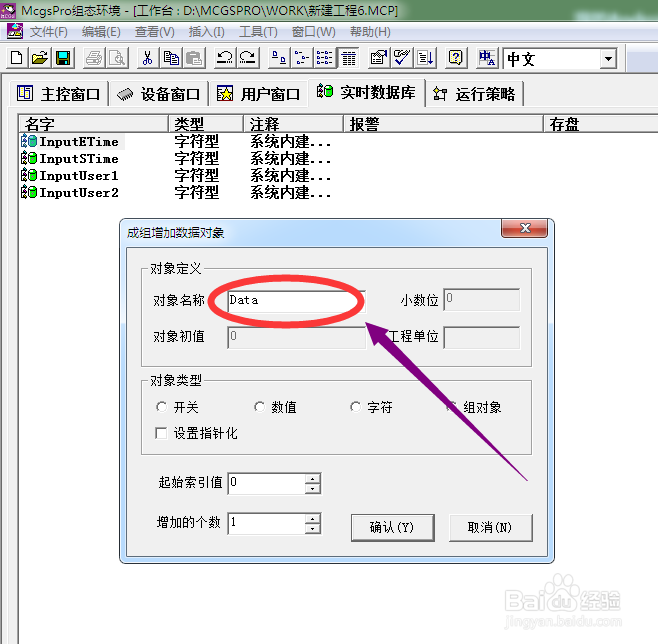Select the 数值 object type radio
Viewport: 658px width, 644px height.
(259, 407)
